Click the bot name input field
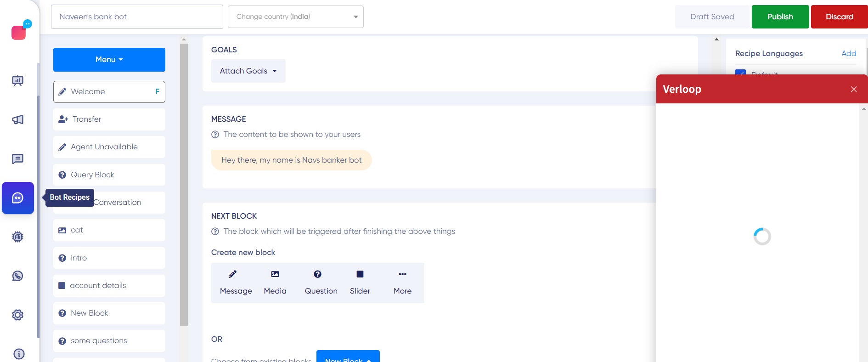This screenshot has height=362, width=868. pos(137,17)
